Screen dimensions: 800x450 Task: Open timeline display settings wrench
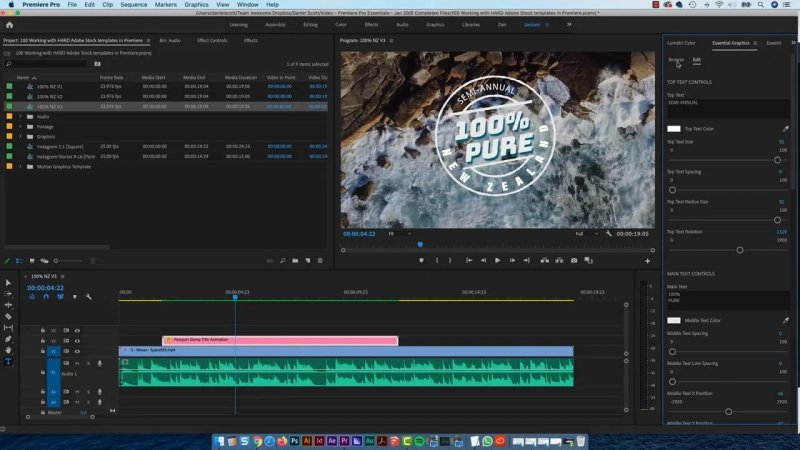89,296
